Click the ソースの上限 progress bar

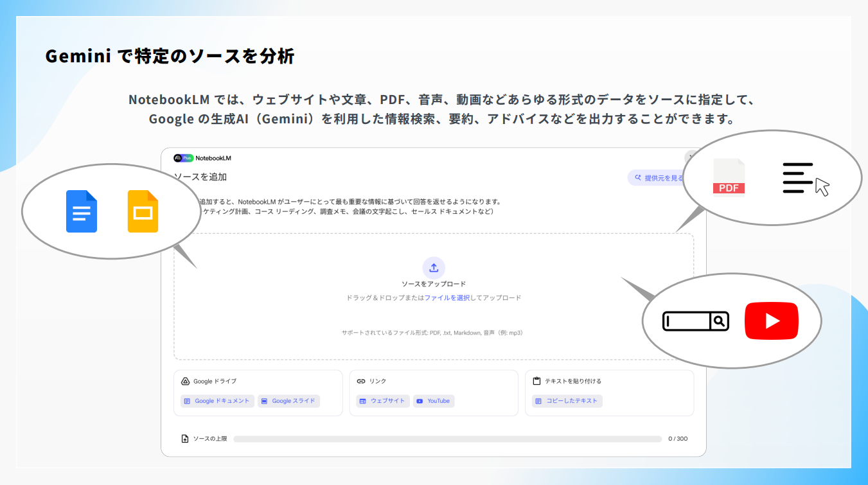point(448,438)
